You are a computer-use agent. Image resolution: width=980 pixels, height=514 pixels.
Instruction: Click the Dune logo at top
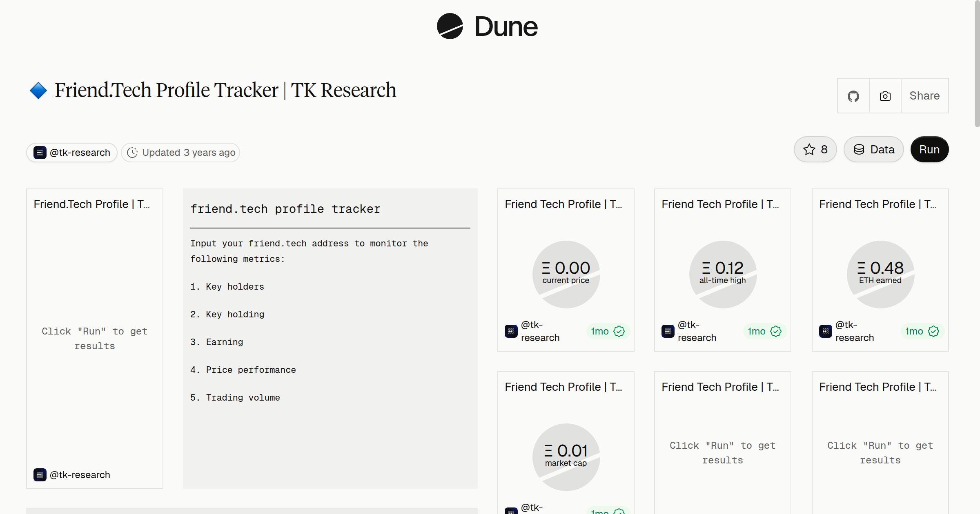click(487, 27)
